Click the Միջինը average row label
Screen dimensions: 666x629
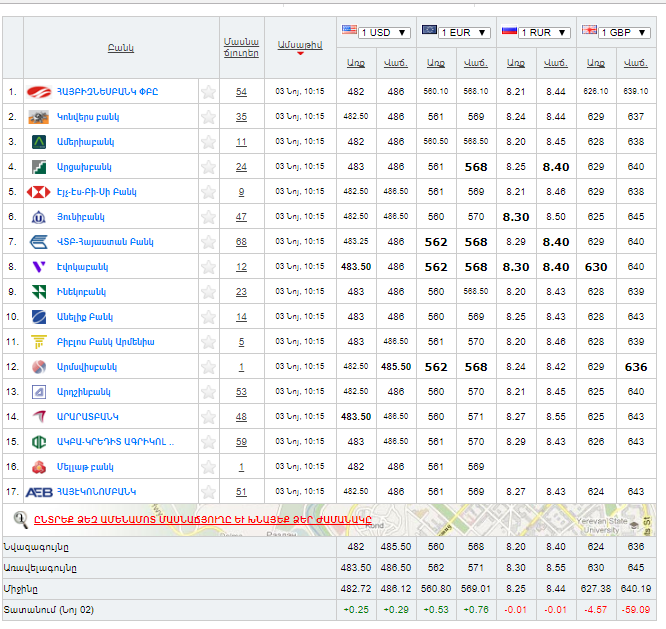(21, 589)
